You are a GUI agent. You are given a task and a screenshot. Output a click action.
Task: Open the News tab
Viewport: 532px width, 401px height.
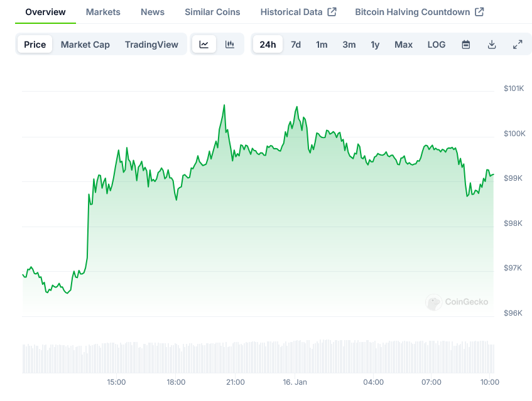tap(153, 12)
